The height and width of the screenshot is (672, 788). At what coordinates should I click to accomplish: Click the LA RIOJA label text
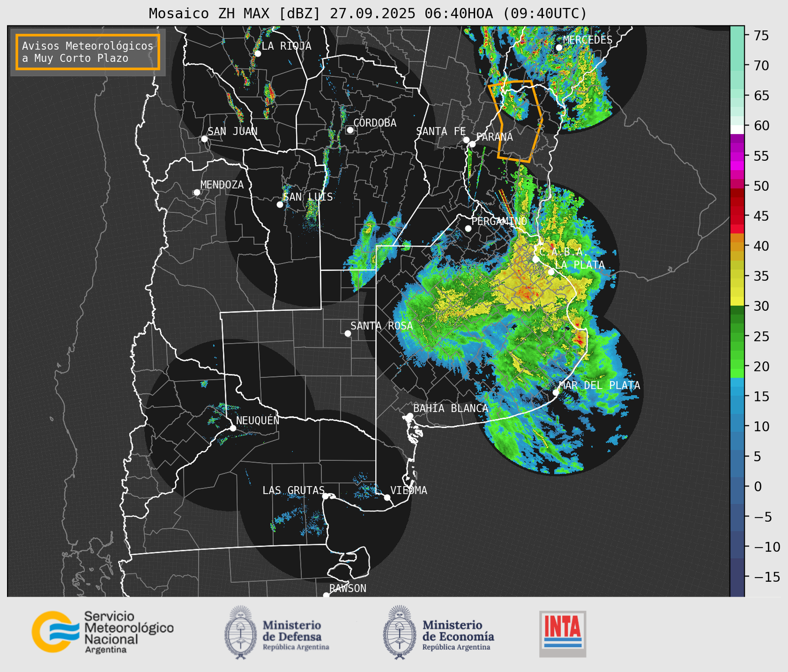click(x=286, y=46)
